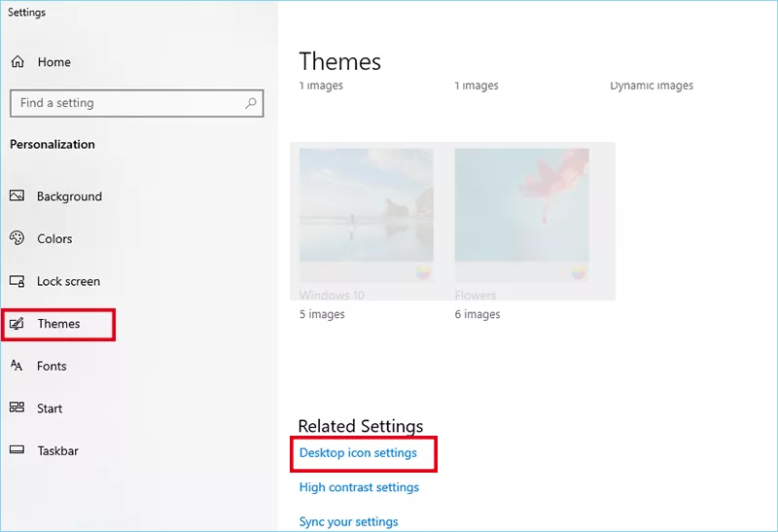The image size is (778, 532).
Task: Go to Fonts page via text label
Action: (x=52, y=367)
